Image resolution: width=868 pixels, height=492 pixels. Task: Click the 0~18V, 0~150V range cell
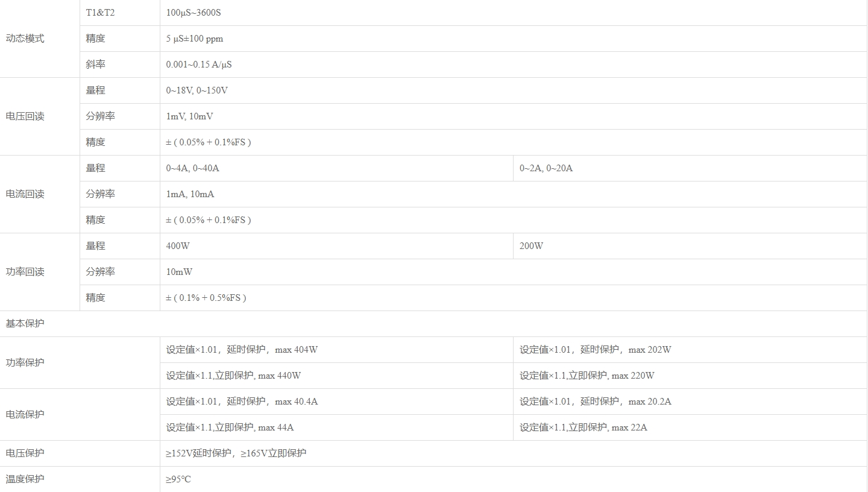514,90
